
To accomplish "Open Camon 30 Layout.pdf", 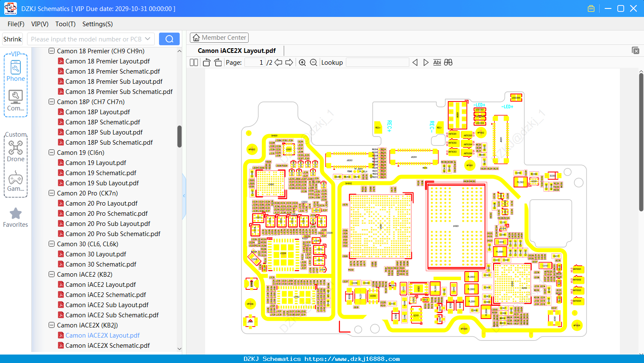I will pyautogui.click(x=96, y=254).
